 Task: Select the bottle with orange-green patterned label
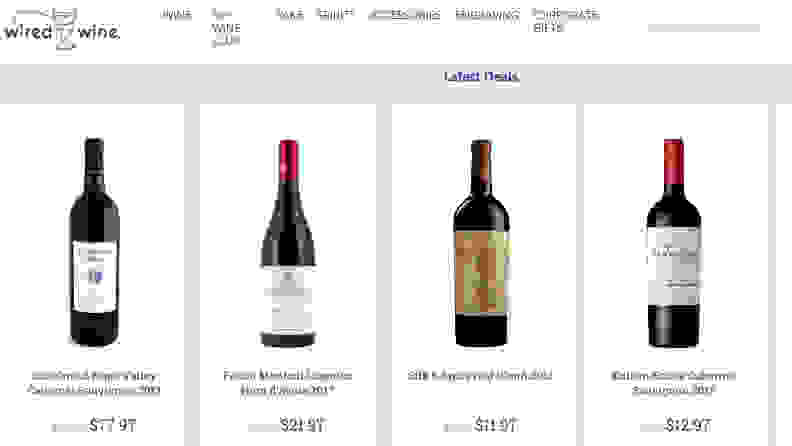[x=481, y=243]
